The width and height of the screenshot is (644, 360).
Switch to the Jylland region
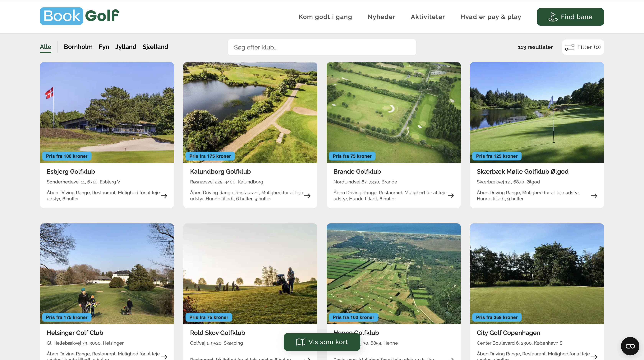click(x=126, y=47)
